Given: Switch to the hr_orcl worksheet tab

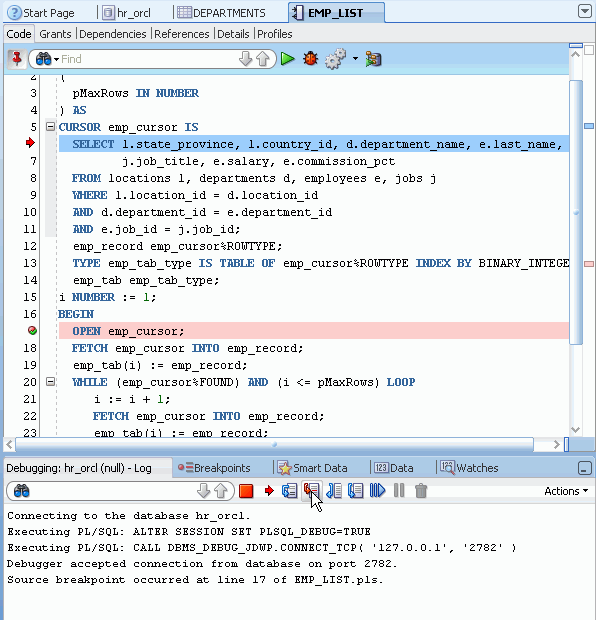Looking at the screenshot, I should [x=127, y=13].
